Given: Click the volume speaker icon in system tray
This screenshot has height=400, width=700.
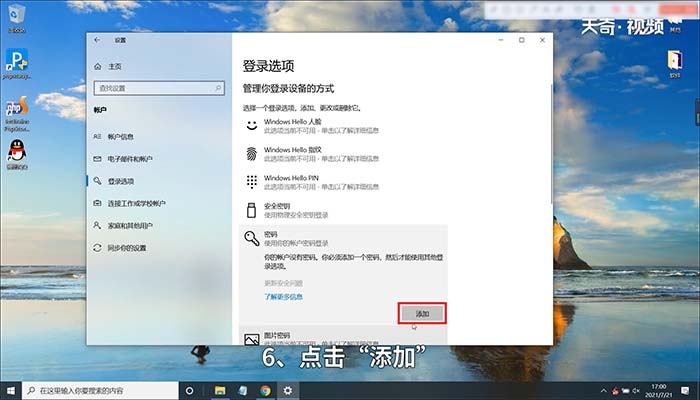Looking at the screenshot, I should click(x=636, y=391).
